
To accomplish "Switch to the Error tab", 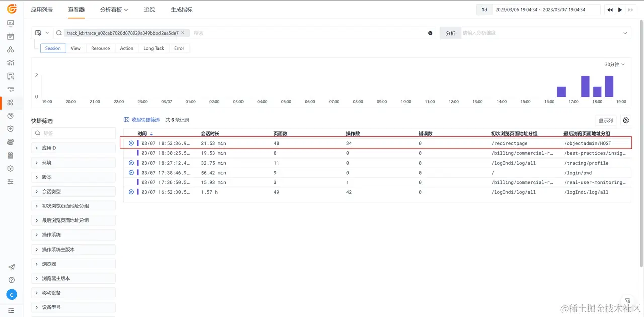I will click(179, 48).
